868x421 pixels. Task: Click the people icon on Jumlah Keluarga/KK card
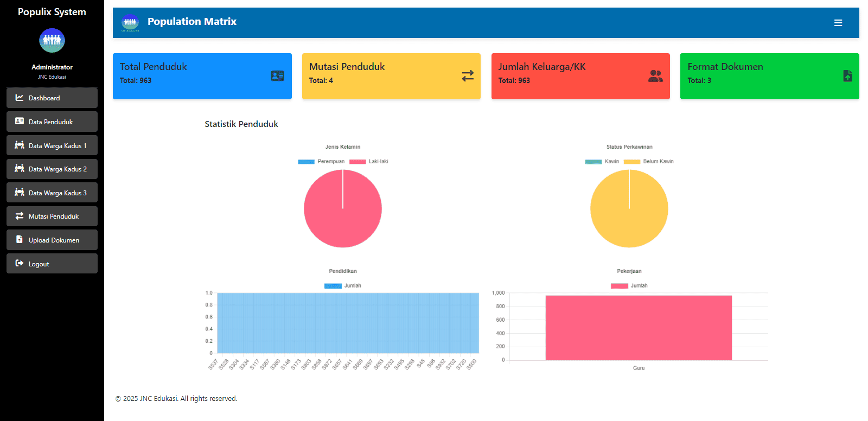point(655,76)
